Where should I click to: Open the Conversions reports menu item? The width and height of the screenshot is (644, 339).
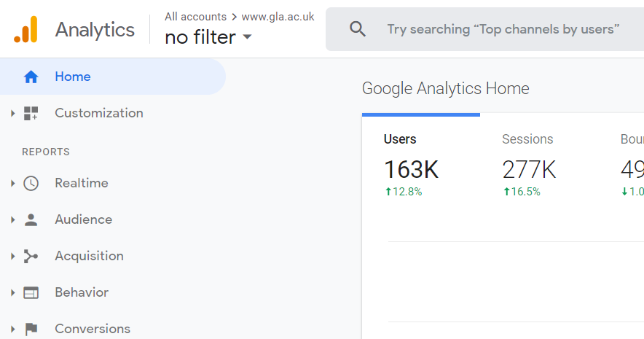coord(93,329)
